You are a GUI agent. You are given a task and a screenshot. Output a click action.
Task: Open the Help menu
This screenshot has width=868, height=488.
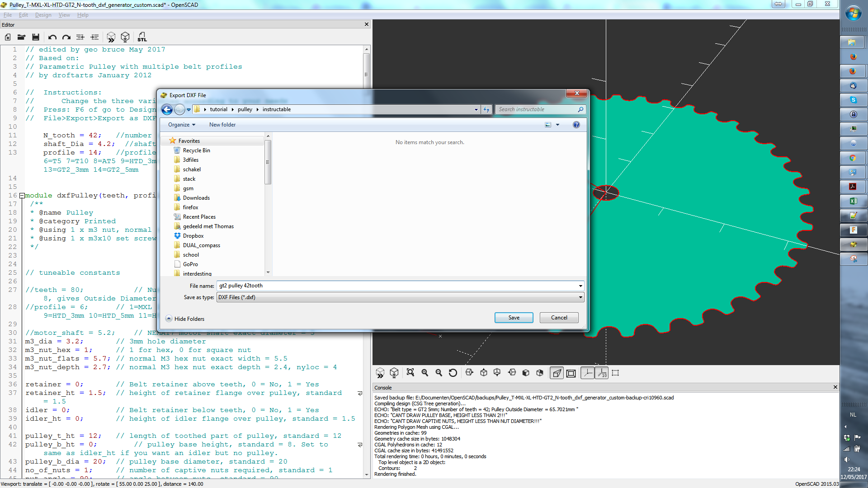(x=83, y=15)
